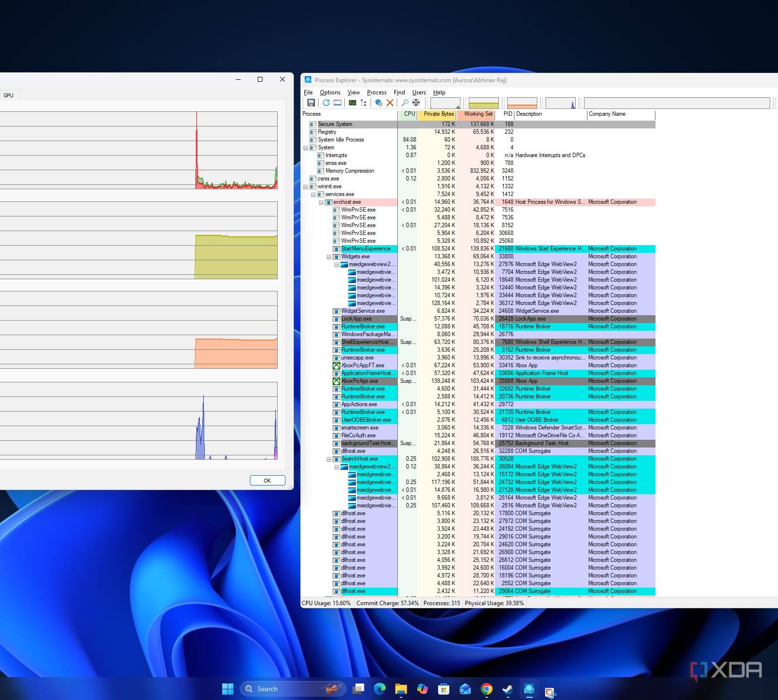Collapse the wininit.exe tree node
This screenshot has height=700, width=778.
point(305,187)
